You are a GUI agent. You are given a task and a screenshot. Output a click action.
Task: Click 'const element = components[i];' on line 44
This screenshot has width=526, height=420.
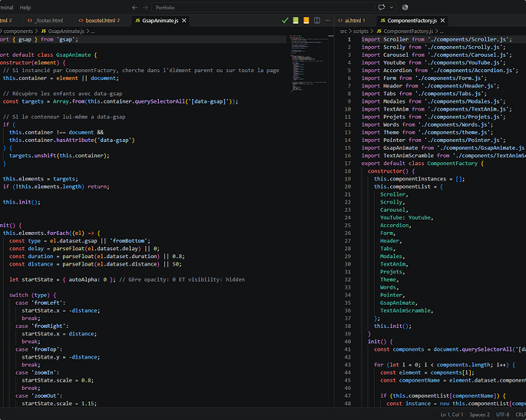(x=427, y=372)
